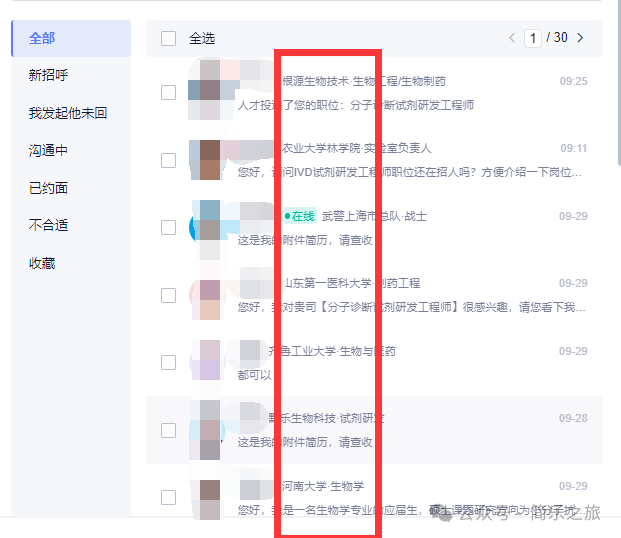Image resolution: width=621 pixels, height=538 pixels.
Task: Click the page number input field
Action: pos(533,38)
